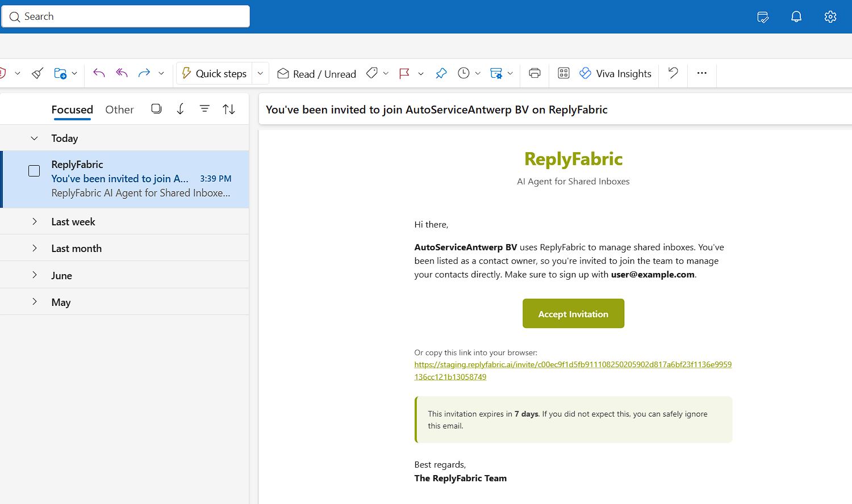This screenshot has height=504, width=852.
Task: Open the Flag dropdown arrow
Action: 421,73
